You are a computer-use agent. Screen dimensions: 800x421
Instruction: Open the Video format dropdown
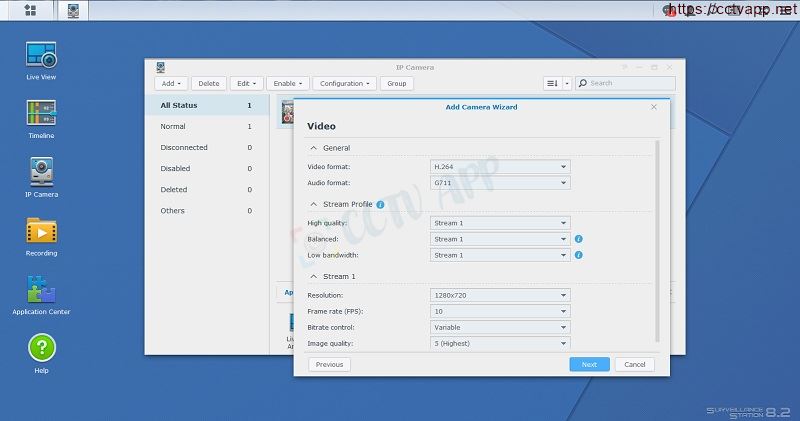[499, 167]
